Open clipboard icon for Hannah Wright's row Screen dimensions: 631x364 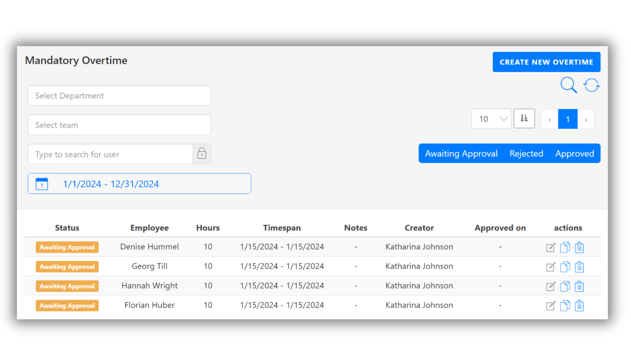pos(579,286)
